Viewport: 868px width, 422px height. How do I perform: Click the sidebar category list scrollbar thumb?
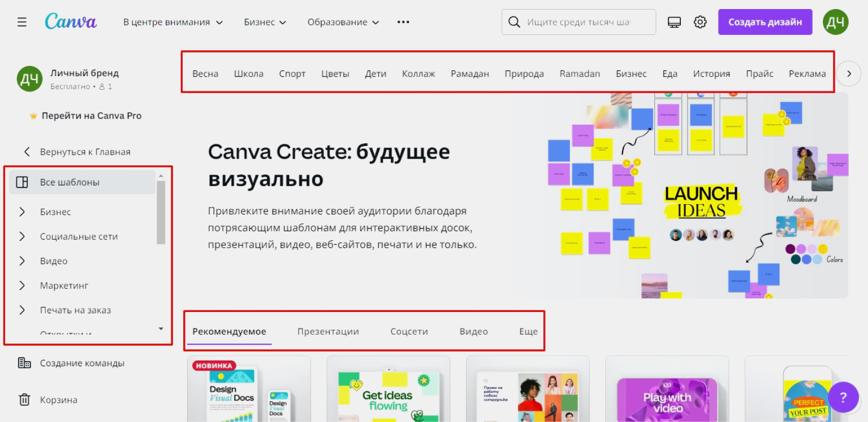(x=161, y=212)
